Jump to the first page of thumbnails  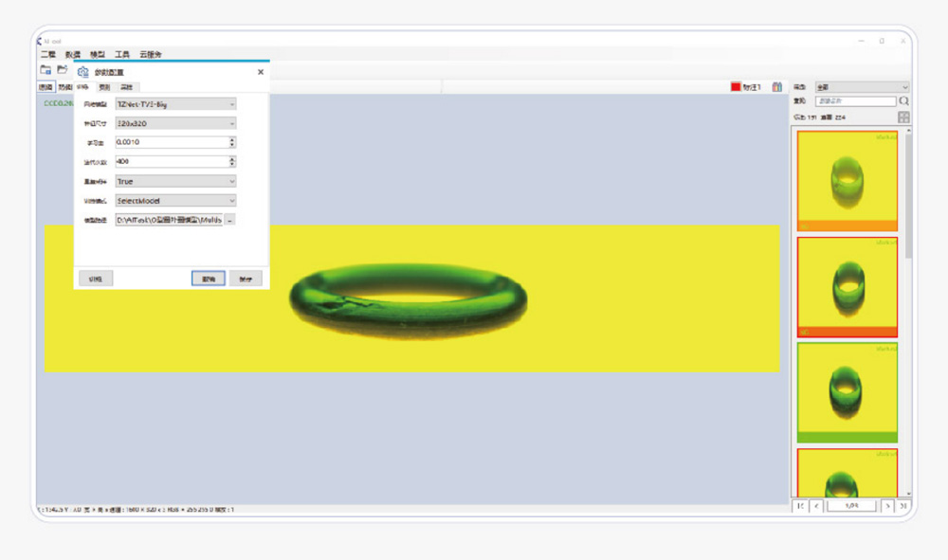(801, 506)
